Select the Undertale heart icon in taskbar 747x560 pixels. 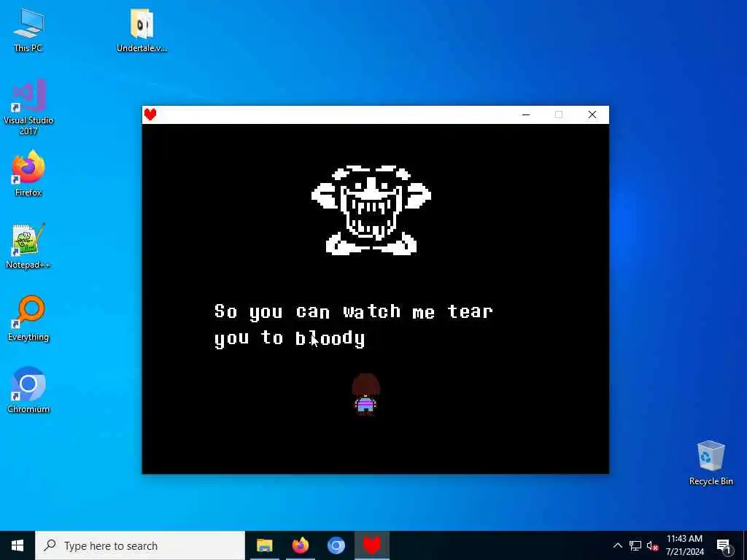[371, 545]
